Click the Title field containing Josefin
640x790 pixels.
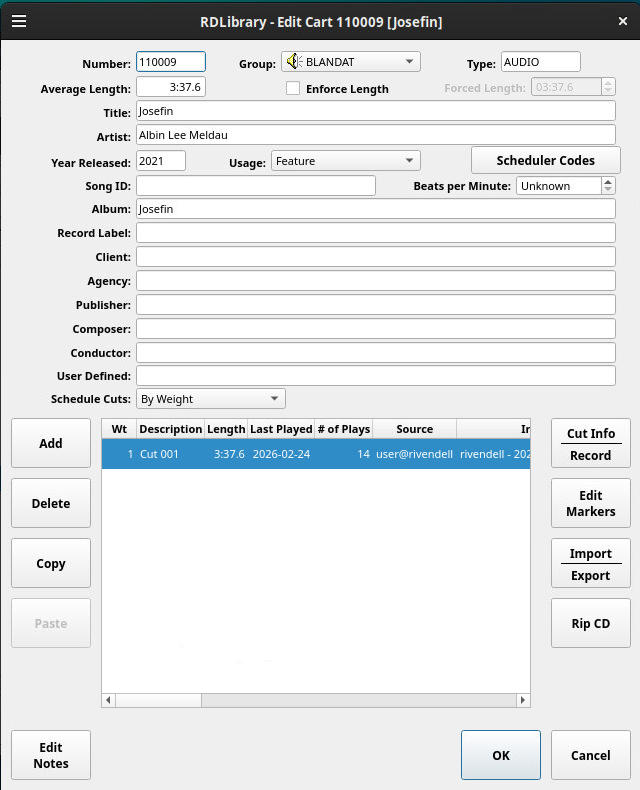point(376,111)
